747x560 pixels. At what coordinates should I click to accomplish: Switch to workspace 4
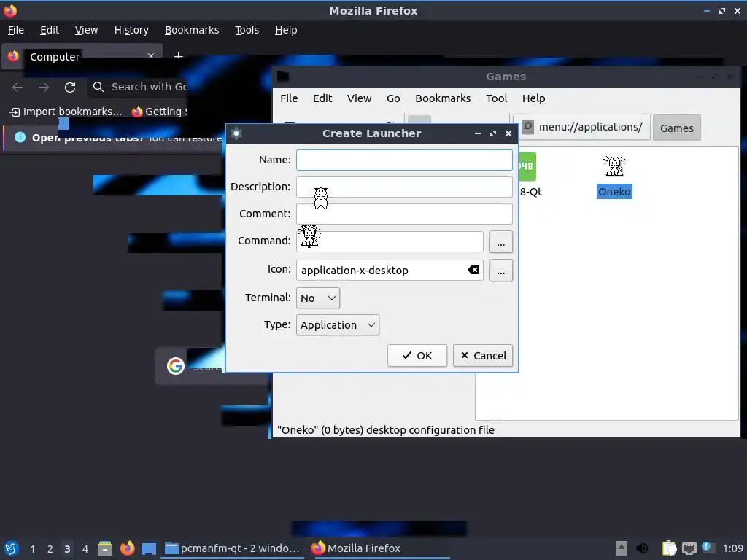click(85, 549)
